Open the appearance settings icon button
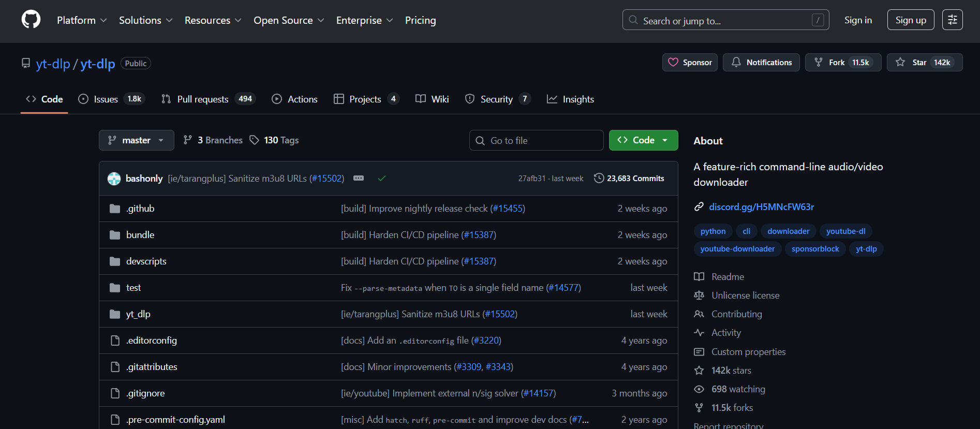This screenshot has width=980, height=429. click(952, 20)
